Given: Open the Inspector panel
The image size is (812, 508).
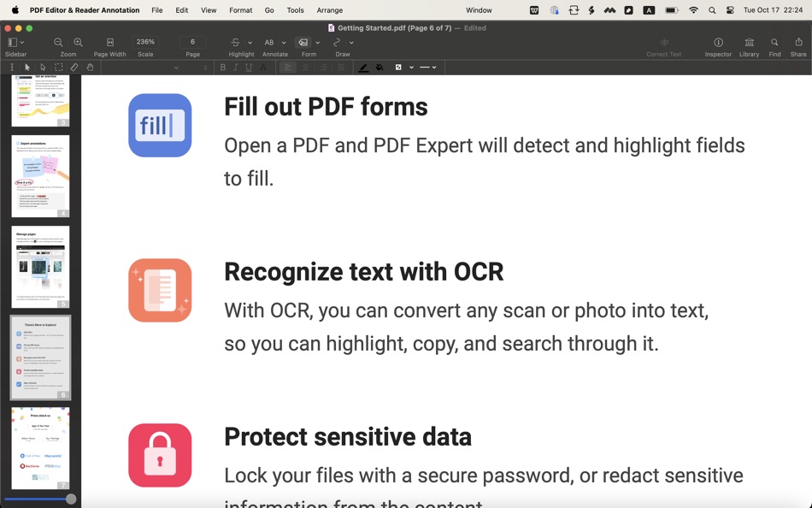Looking at the screenshot, I should [717, 41].
